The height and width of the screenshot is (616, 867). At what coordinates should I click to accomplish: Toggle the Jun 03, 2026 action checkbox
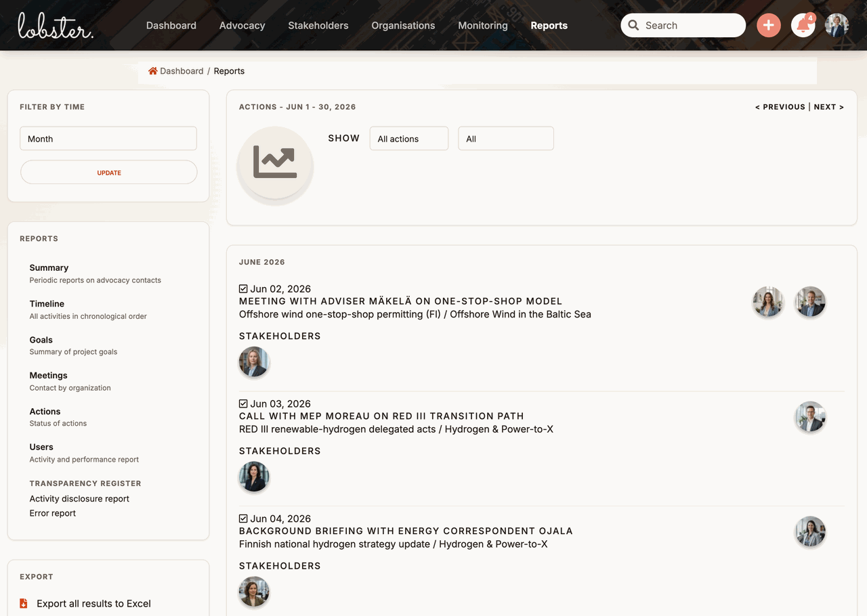pos(243,404)
